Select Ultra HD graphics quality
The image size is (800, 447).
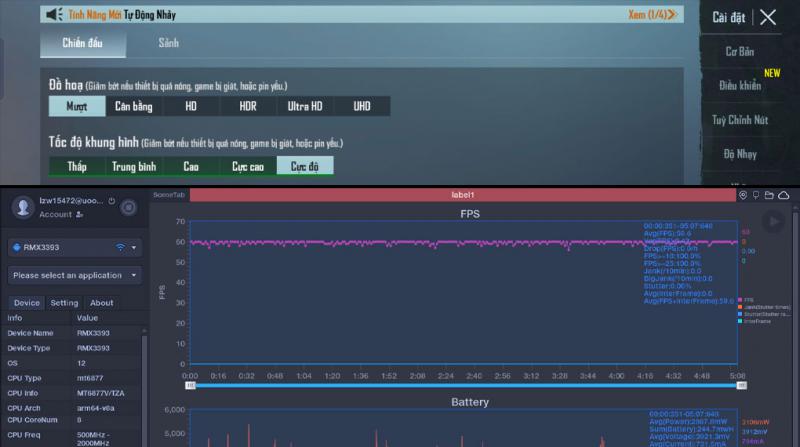(305, 106)
